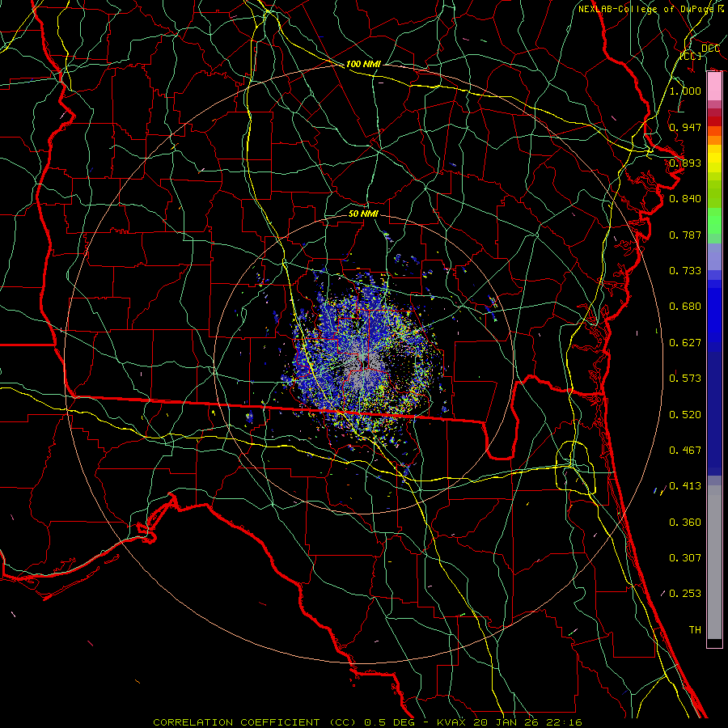Click the Correlation Coefficient KVAX caption at the bottom
The height and width of the screenshot is (728, 728).
(x=367, y=722)
